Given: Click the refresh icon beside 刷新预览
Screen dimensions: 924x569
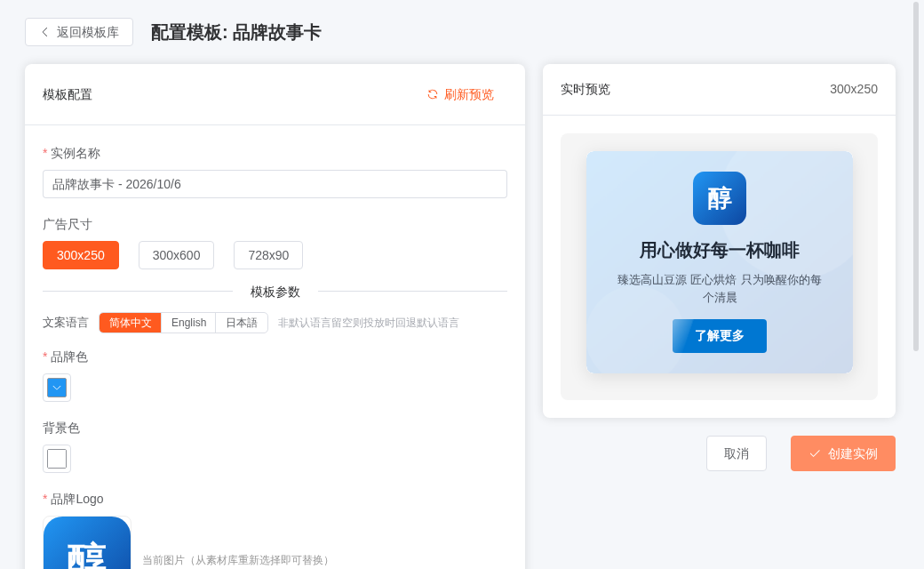Looking at the screenshot, I should tap(433, 94).
